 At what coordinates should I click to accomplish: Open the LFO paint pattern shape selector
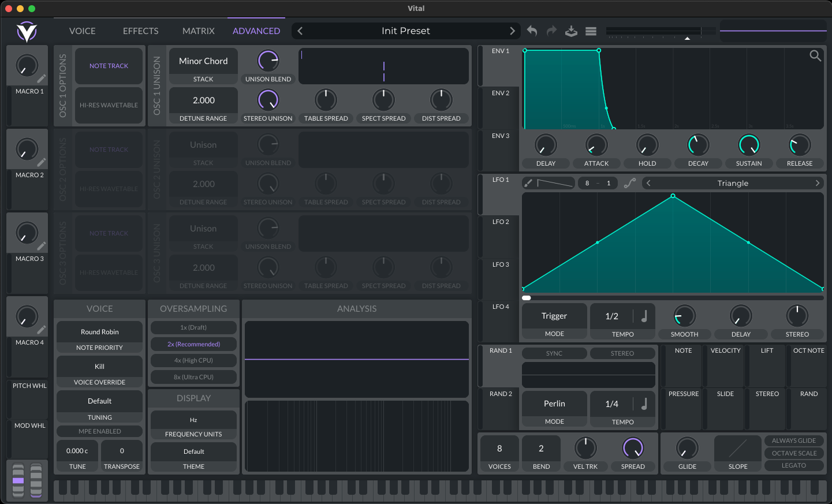pos(555,183)
